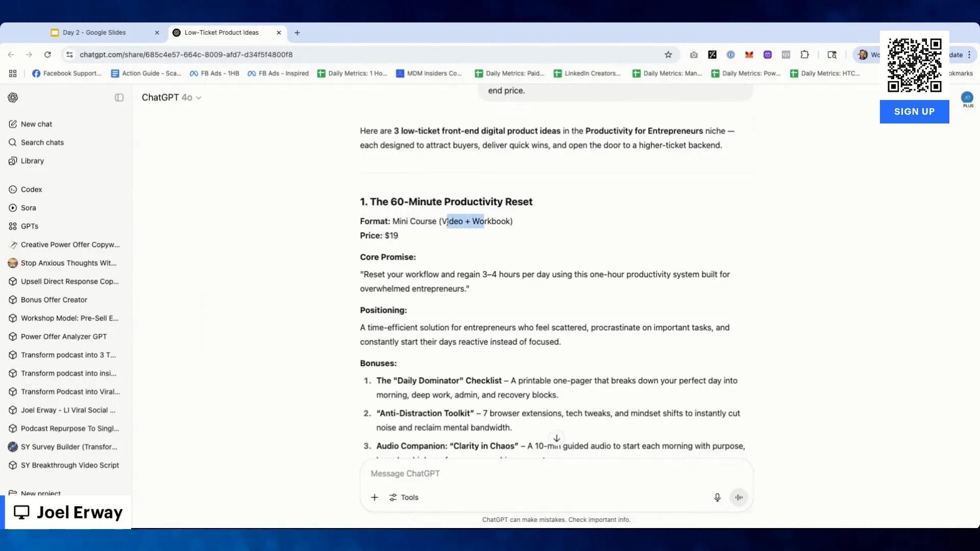Bookmark this page with star icon
Screen dimensions: 980x551
[x=668, y=55]
